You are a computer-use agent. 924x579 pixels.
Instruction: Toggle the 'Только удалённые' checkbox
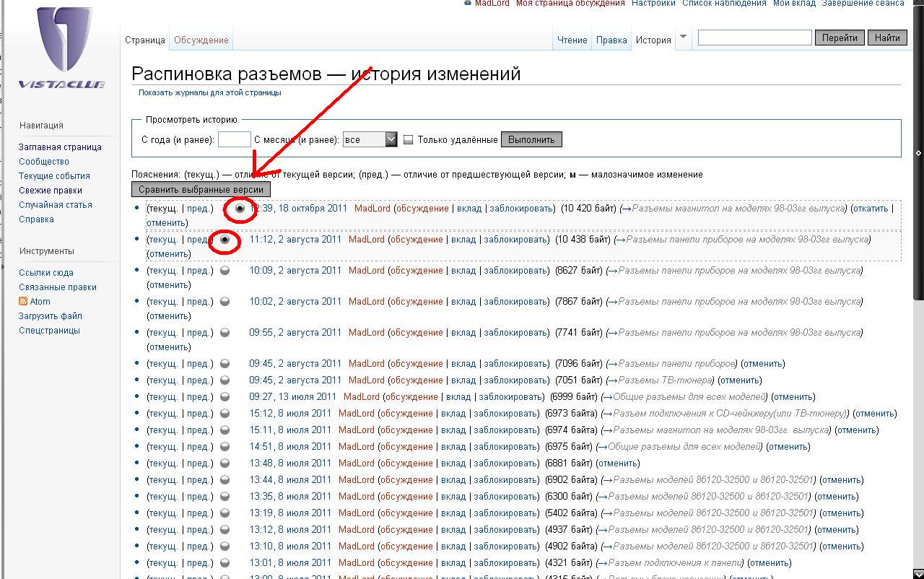point(408,140)
